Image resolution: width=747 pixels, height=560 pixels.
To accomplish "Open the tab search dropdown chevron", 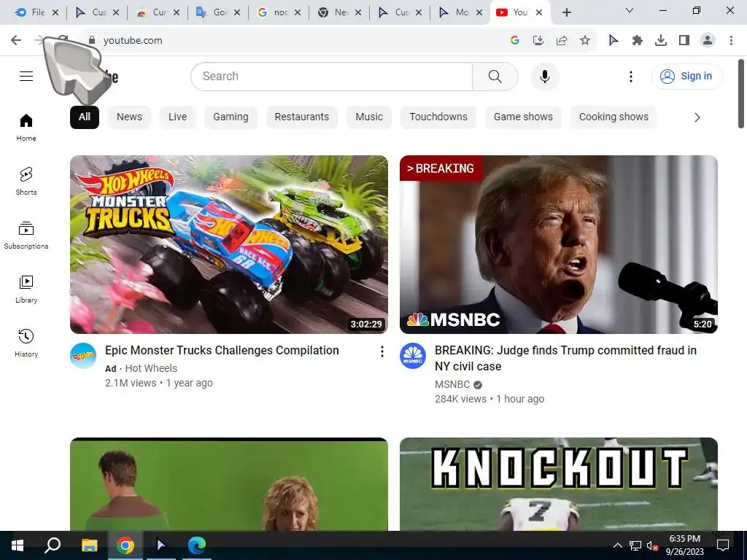I will 629,10.
